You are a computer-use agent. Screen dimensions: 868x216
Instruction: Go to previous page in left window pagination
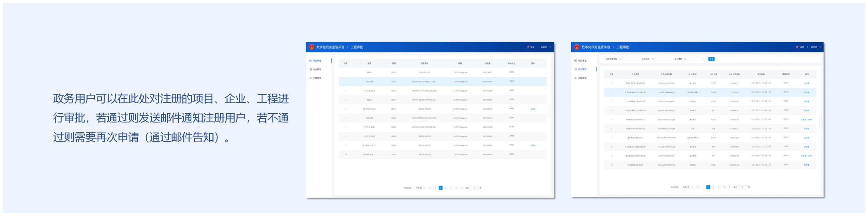click(430, 188)
